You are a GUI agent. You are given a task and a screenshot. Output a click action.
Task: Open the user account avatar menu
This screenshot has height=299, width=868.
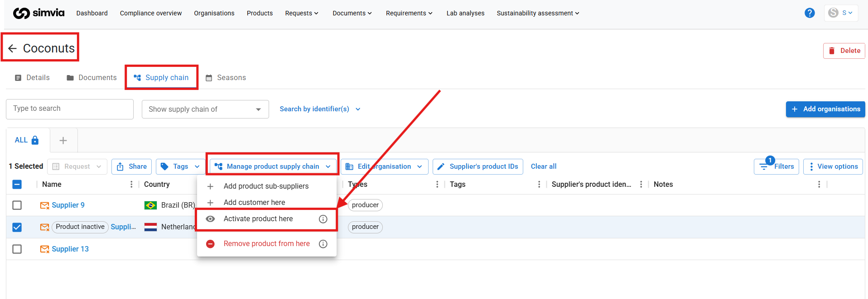pyautogui.click(x=841, y=13)
